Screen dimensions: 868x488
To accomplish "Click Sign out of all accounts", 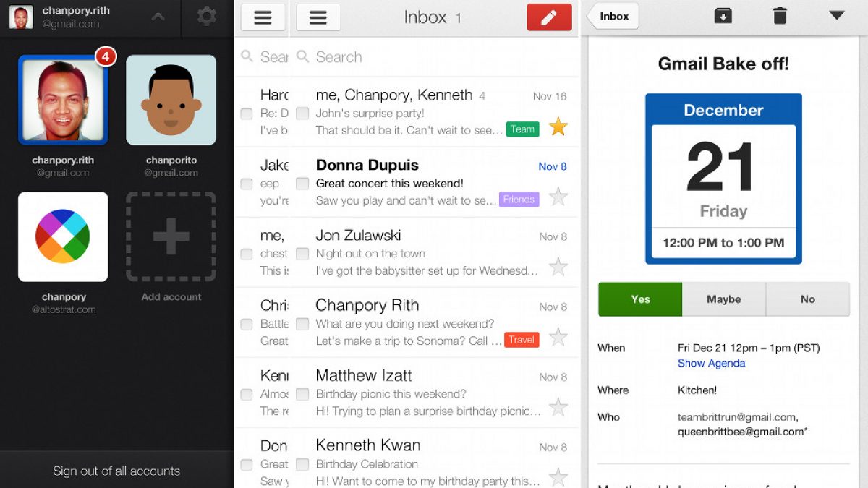I will (x=116, y=471).
